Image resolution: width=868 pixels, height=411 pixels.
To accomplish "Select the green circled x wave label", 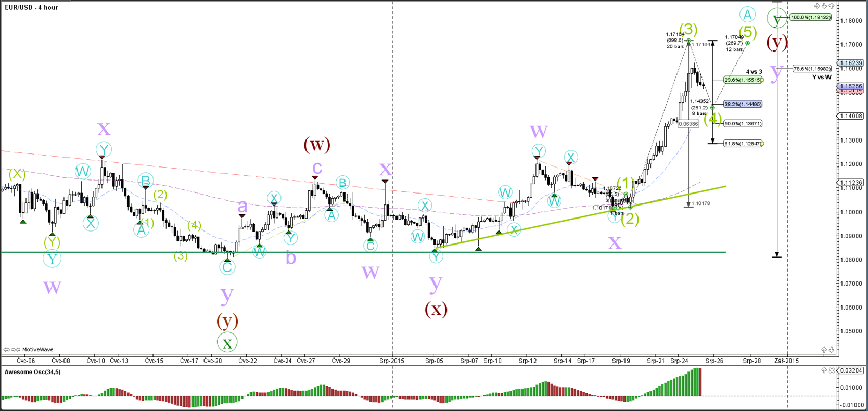I will (227, 343).
